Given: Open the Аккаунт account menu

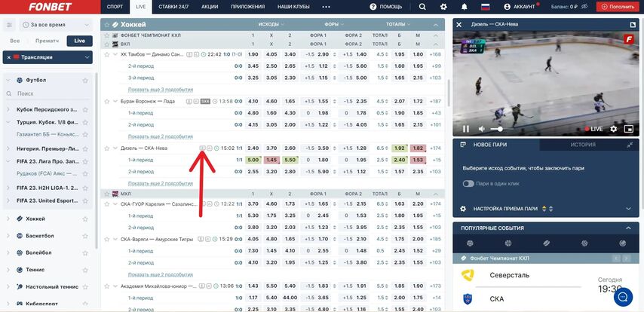Looking at the screenshot, I should click(x=520, y=7).
